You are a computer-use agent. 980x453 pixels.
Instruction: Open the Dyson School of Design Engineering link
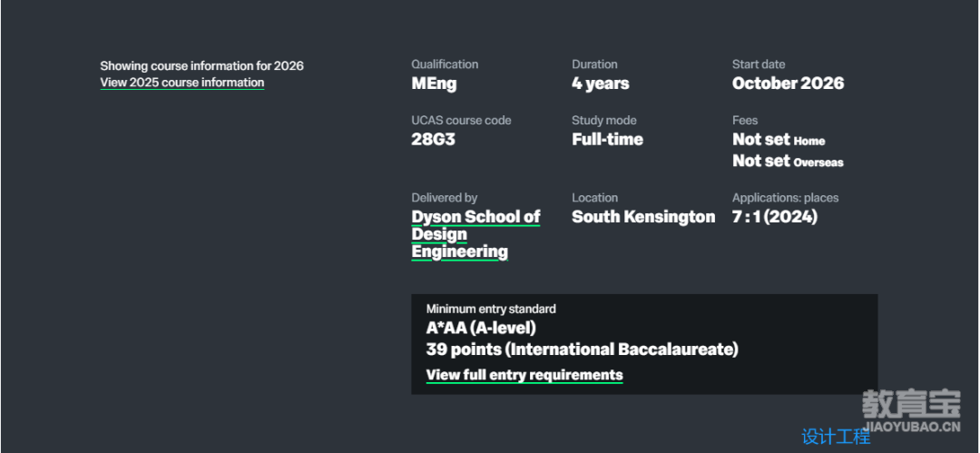(x=475, y=234)
